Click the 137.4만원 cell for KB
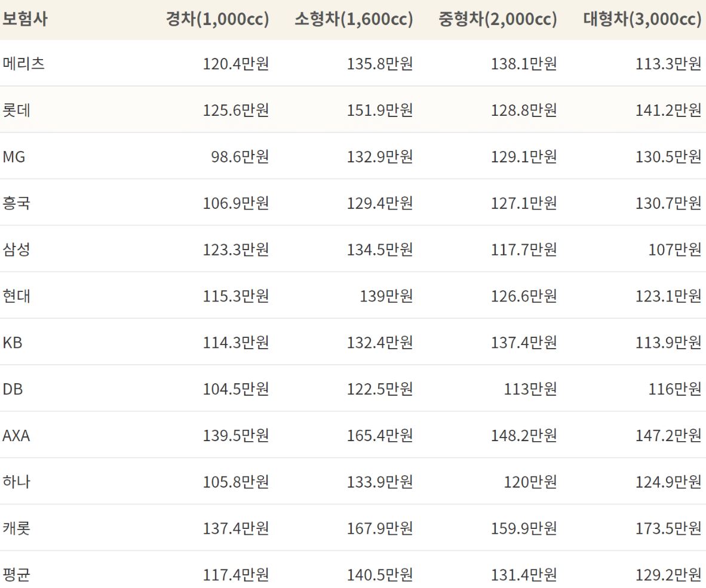This screenshot has height=588, width=706. (524, 343)
